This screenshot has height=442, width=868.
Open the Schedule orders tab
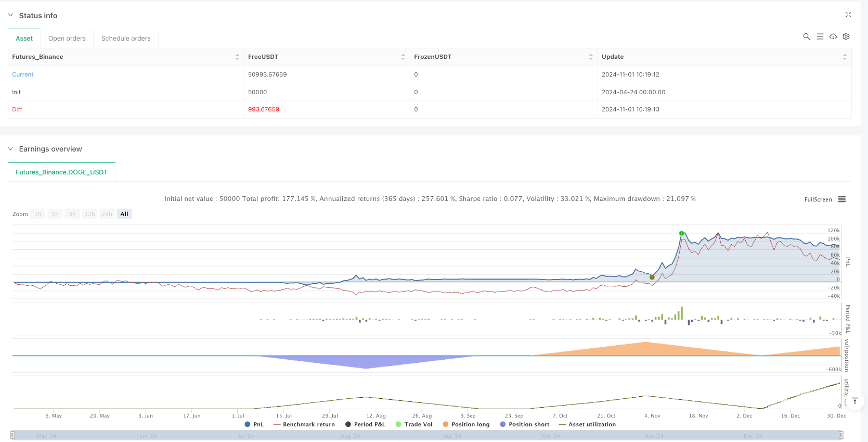point(126,39)
